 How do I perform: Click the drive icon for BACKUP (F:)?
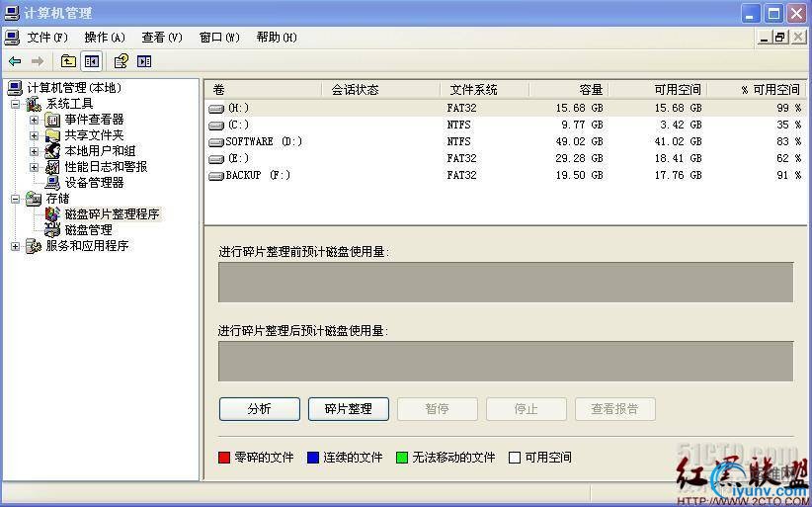coord(216,176)
